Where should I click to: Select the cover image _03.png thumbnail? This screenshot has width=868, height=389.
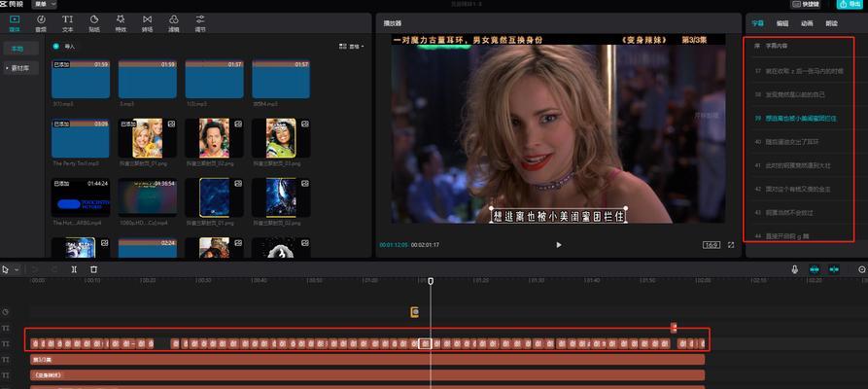281,138
